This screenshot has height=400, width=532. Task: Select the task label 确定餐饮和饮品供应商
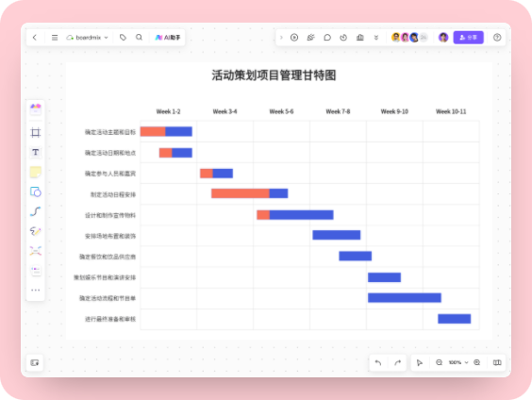pyautogui.click(x=108, y=257)
